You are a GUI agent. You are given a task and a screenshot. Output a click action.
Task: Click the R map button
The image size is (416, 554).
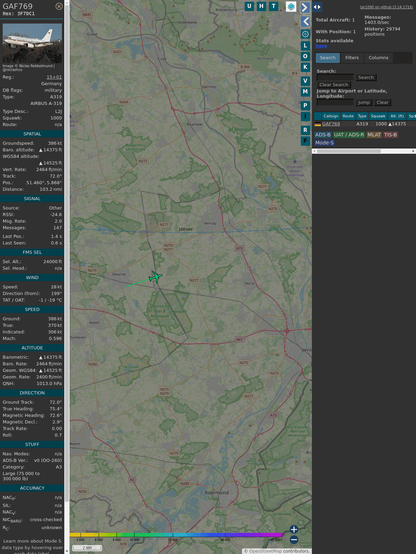305,130
